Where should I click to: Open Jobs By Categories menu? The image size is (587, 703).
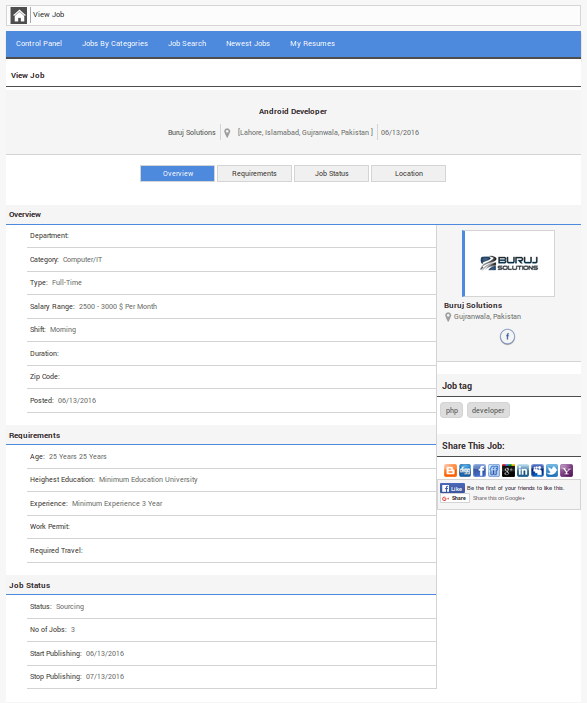click(x=115, y=43)
